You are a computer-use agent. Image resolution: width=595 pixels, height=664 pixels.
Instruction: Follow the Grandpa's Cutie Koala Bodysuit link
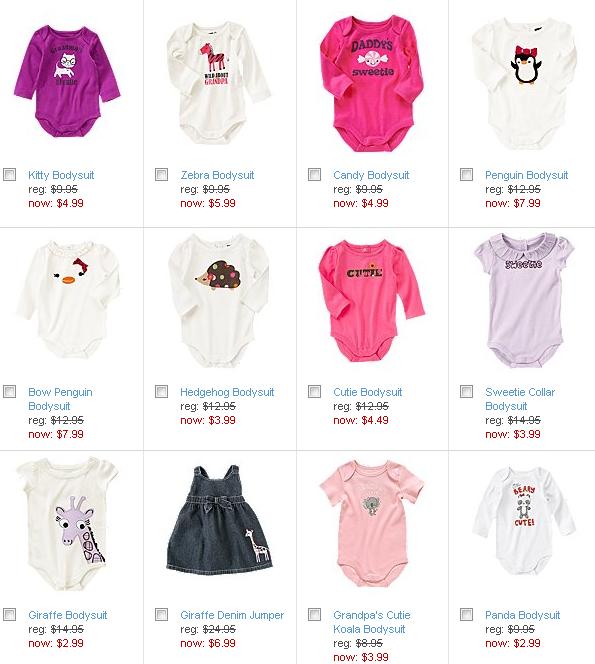coord(371,622)
